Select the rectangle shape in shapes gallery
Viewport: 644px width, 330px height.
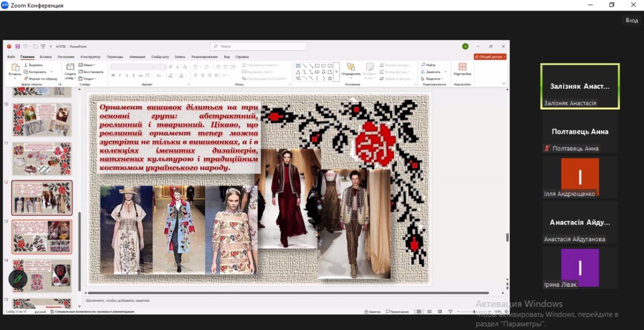tap(317, 65)
